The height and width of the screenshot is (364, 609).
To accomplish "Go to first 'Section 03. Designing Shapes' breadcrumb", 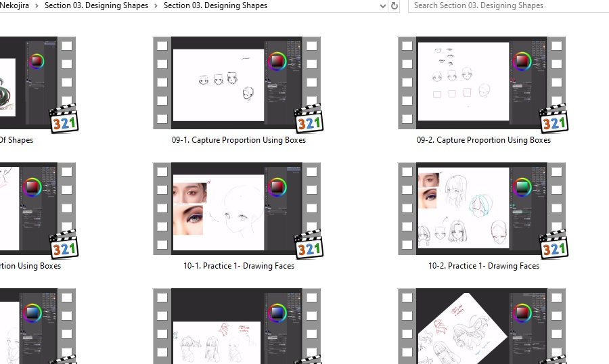I will click(x=96, y=5).
